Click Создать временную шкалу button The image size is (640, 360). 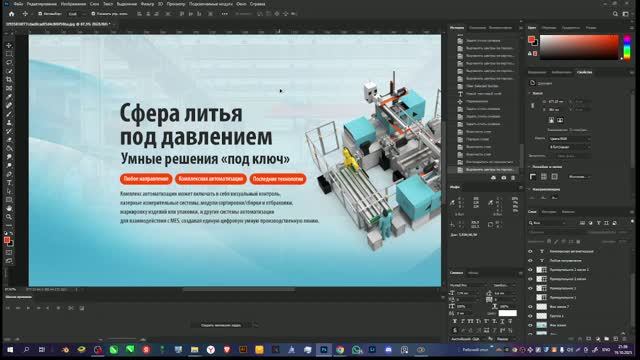coord(221,325)
